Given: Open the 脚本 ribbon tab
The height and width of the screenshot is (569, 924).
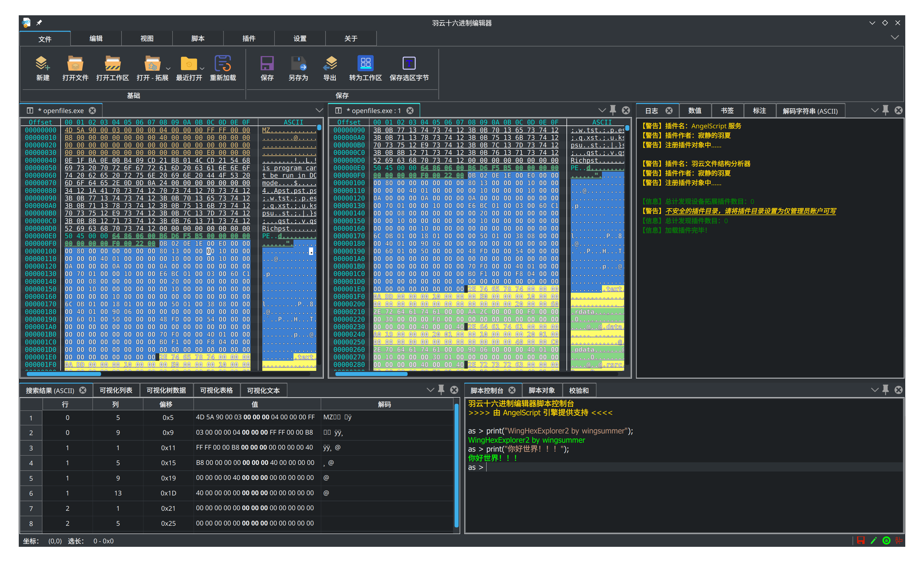Looking at the screenshot, I should (x=198, y=38).
